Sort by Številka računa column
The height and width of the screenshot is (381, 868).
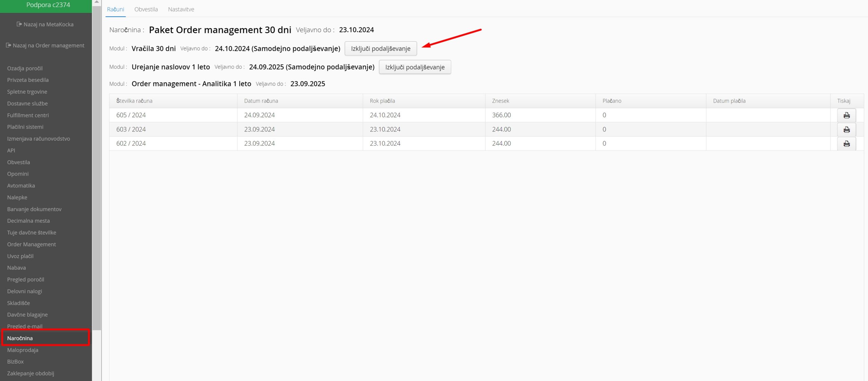tap(134, 101)
